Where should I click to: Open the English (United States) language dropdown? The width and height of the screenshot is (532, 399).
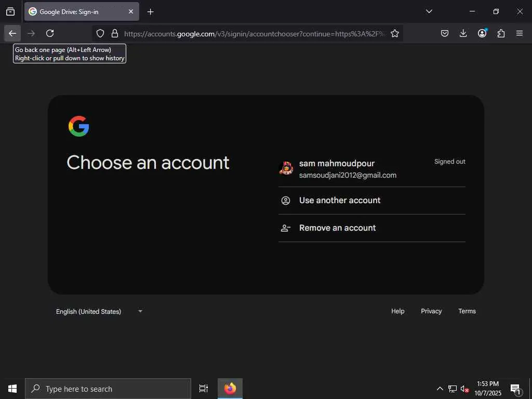point(99,312)
